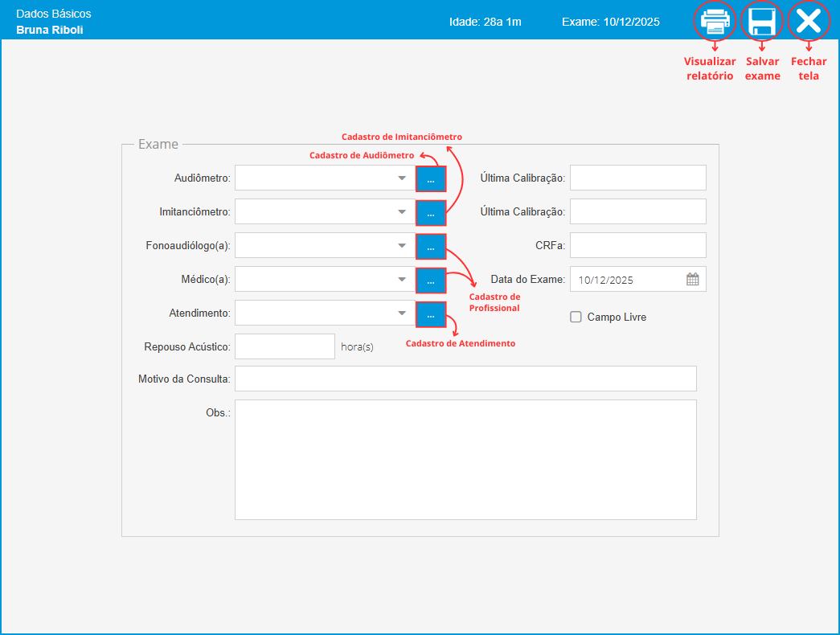
Task: Open the Médico(a) dropdown list
Action: point(402,280)
